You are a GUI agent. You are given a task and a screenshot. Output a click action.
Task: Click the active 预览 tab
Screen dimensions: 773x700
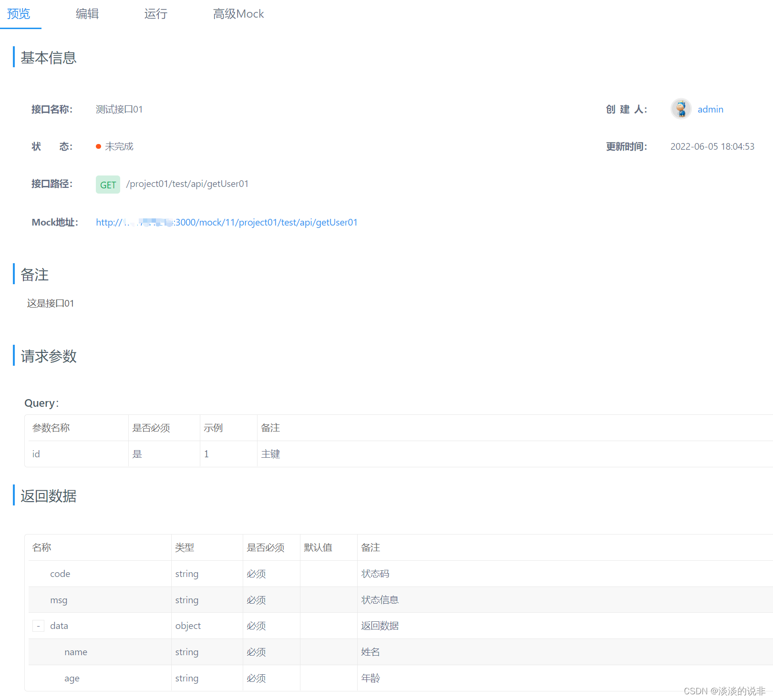click(x=19, y=14)
